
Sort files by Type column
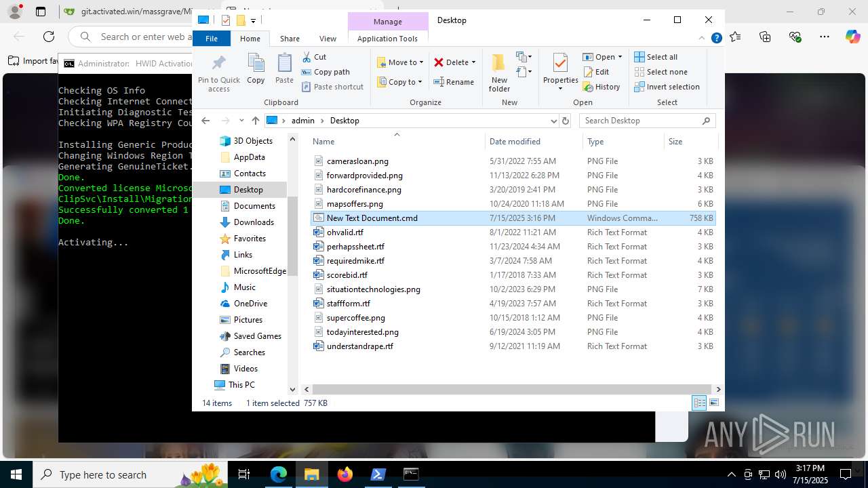623,141
